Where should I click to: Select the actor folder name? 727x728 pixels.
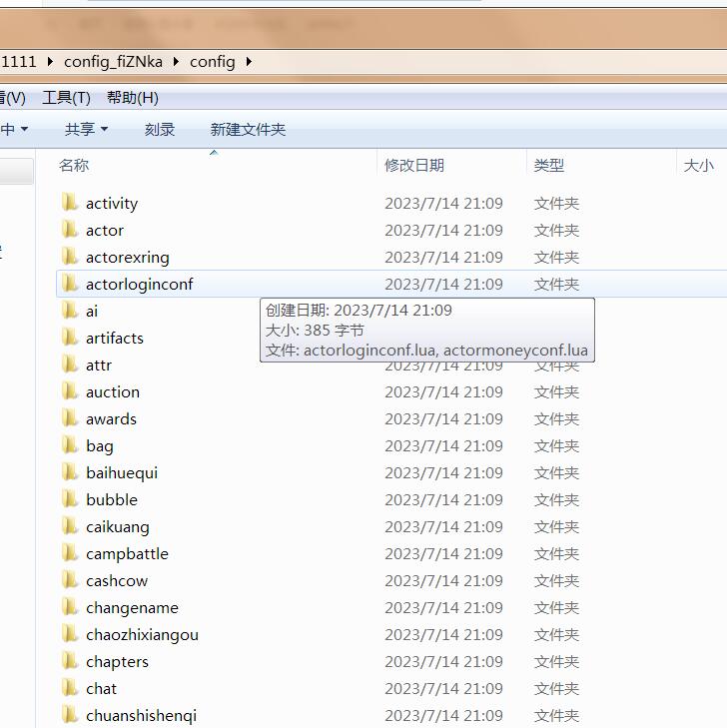(105, 231)
